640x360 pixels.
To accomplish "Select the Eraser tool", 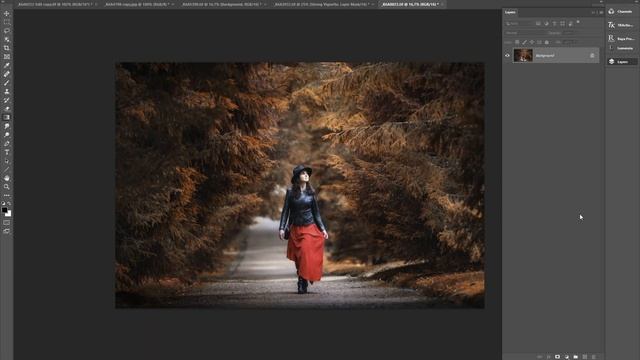I will click(x=7, y=109).
